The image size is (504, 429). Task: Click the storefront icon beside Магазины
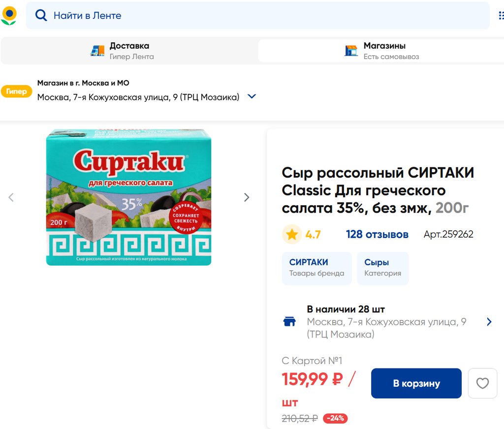[351, 51]
